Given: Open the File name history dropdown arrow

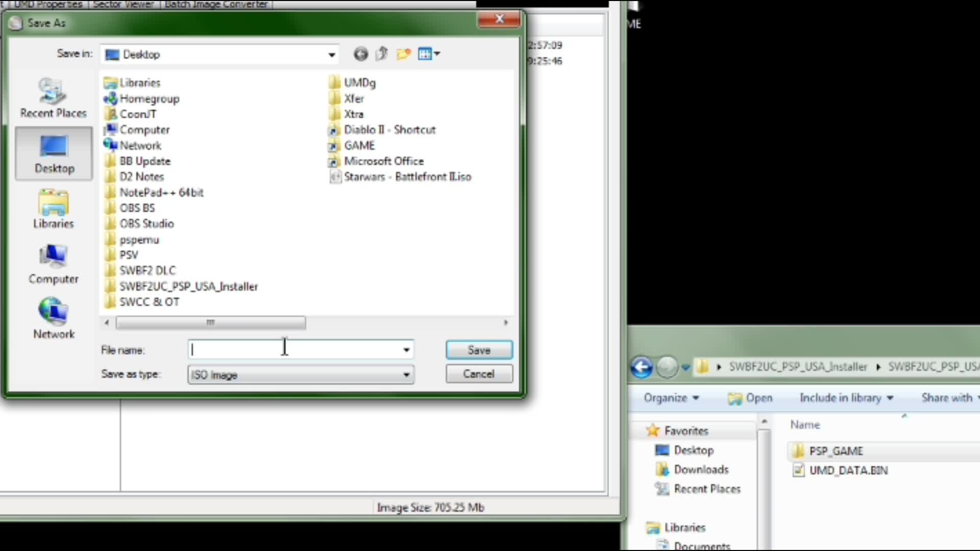Looking at the screenshot, I should (x=406, y=350).
